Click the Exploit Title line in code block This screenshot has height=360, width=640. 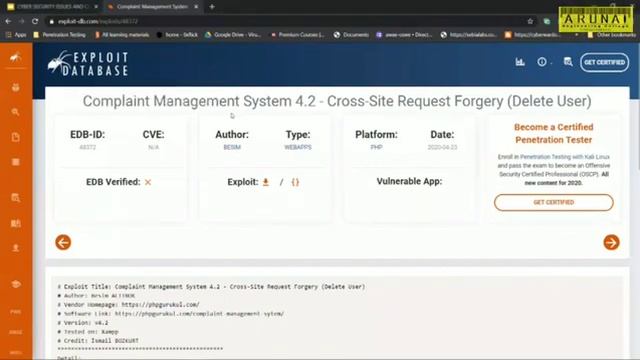pos(211,287)
